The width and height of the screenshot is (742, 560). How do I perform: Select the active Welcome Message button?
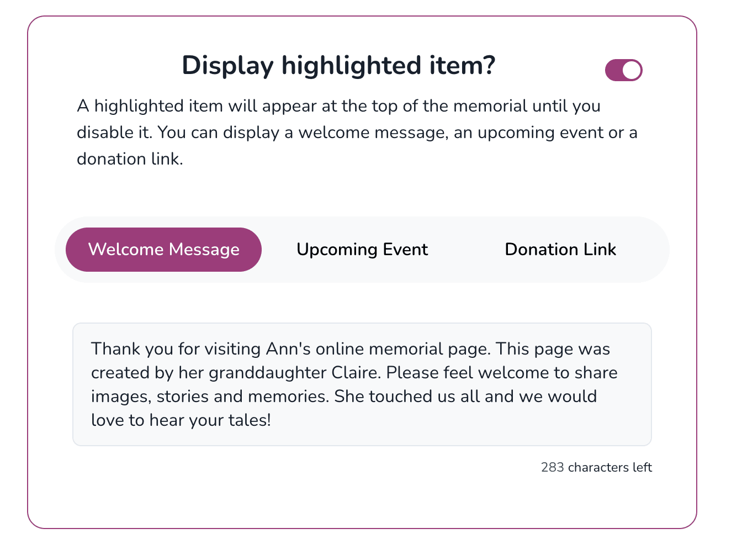click(x=163, y=249)
